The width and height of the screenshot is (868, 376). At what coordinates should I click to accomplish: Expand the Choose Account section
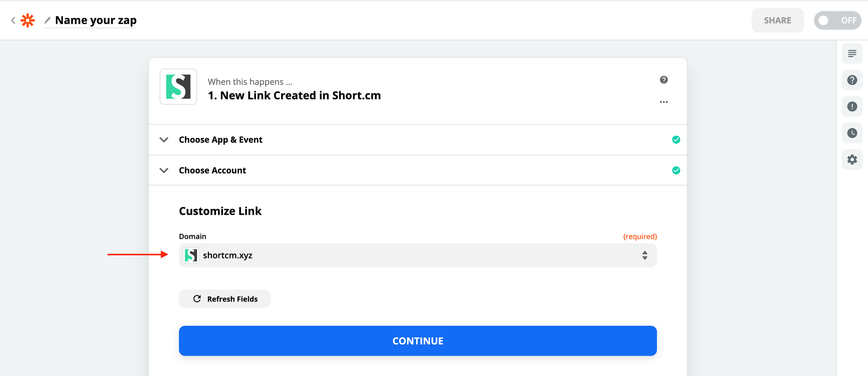click(x=418, y=170)
